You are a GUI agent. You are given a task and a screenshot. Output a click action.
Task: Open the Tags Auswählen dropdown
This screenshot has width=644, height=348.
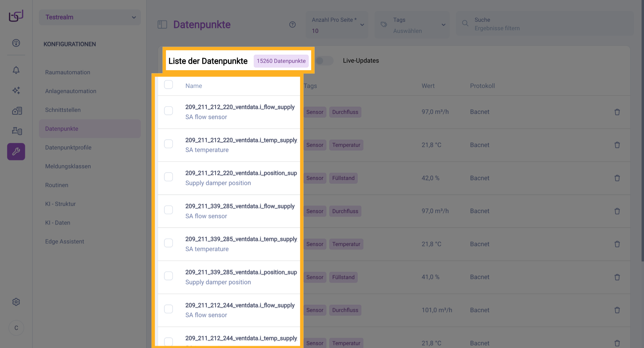413,25
